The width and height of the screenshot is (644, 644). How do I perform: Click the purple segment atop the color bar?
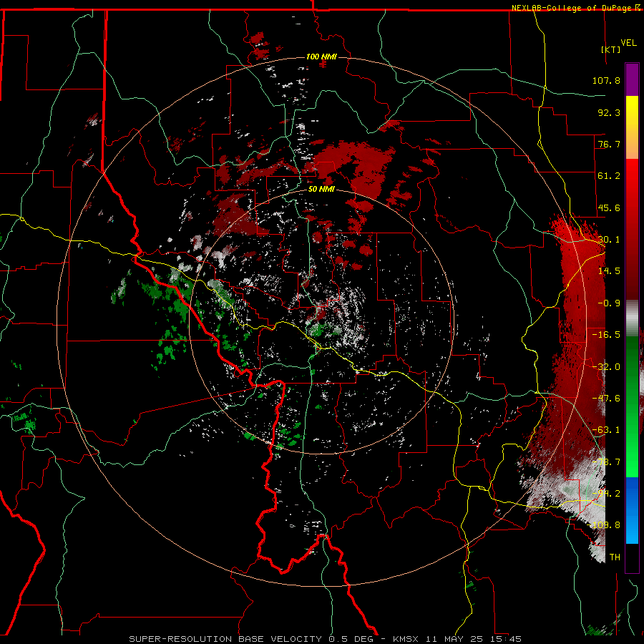click(632, 79)
